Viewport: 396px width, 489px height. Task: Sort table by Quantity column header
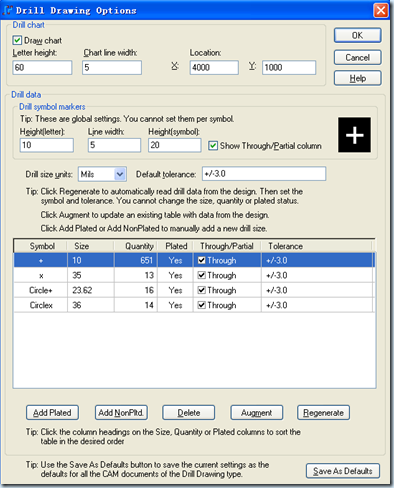click(136, 246)
